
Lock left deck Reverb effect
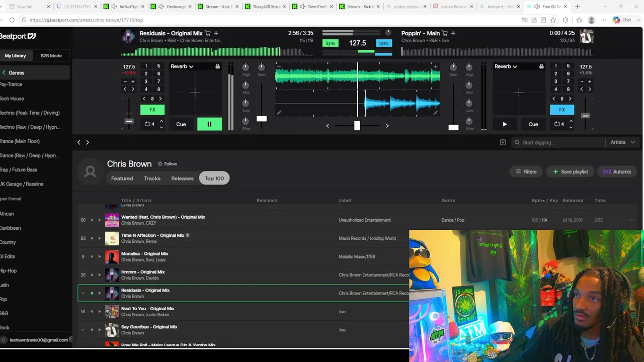point(217,66)
